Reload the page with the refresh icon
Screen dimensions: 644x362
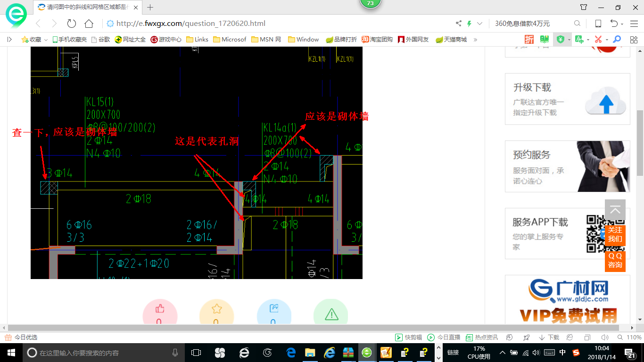click(72, 24)
